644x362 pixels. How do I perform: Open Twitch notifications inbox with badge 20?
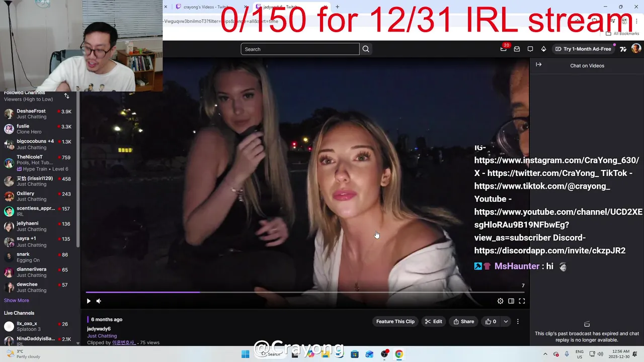(504, 48)
